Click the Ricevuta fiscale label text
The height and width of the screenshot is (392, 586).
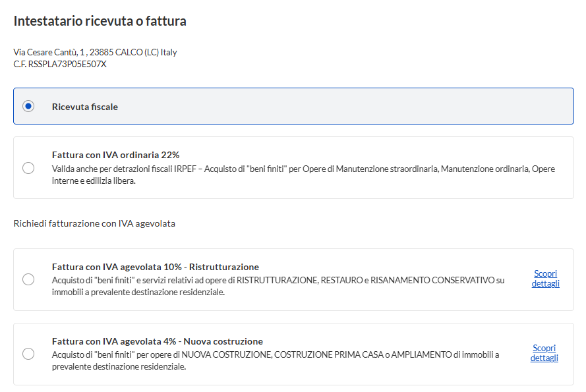tap(85, 107)
